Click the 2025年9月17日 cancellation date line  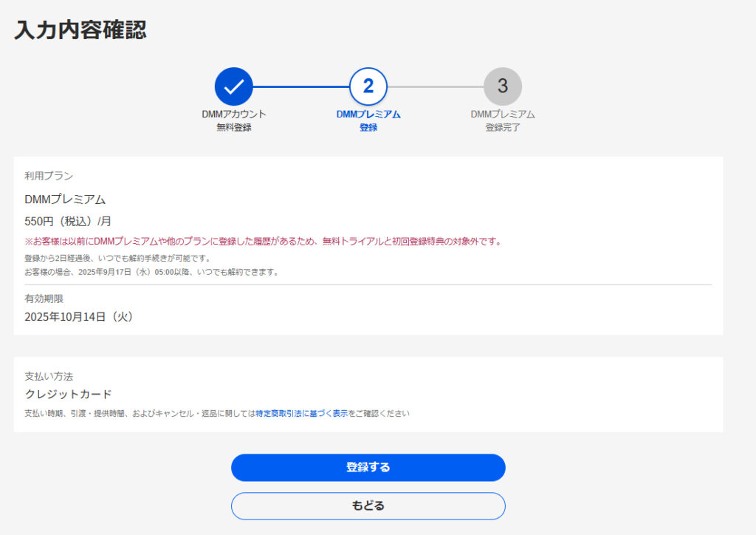(x=152, y=272)
